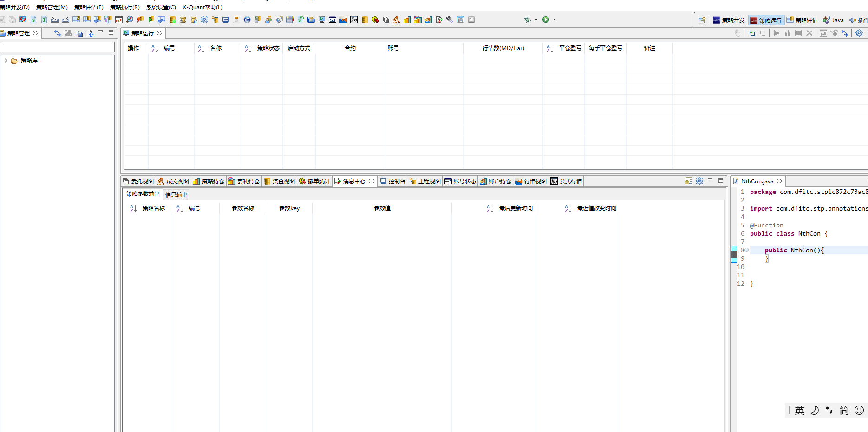The height and width of the screenshot is (432, 868).
Task: Click the f(x) formula icon in main toolbar
Action: (354, 19)
